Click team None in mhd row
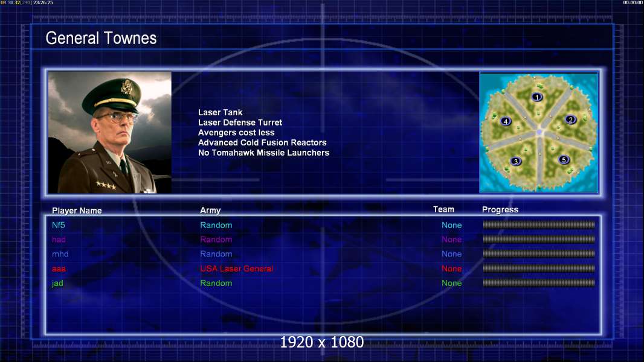Image resolution: width=644 pixels, height=362 pixels. click(x=451, y=254)
